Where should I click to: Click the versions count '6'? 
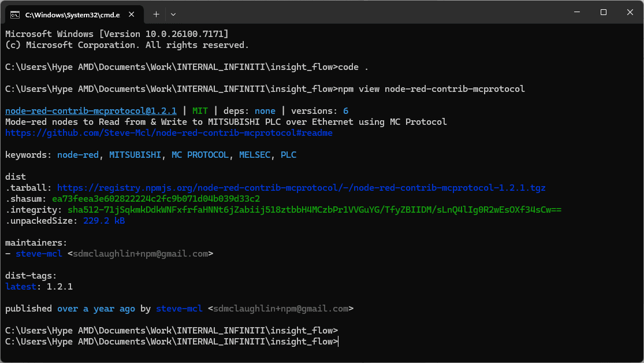[x=345, y=111]
